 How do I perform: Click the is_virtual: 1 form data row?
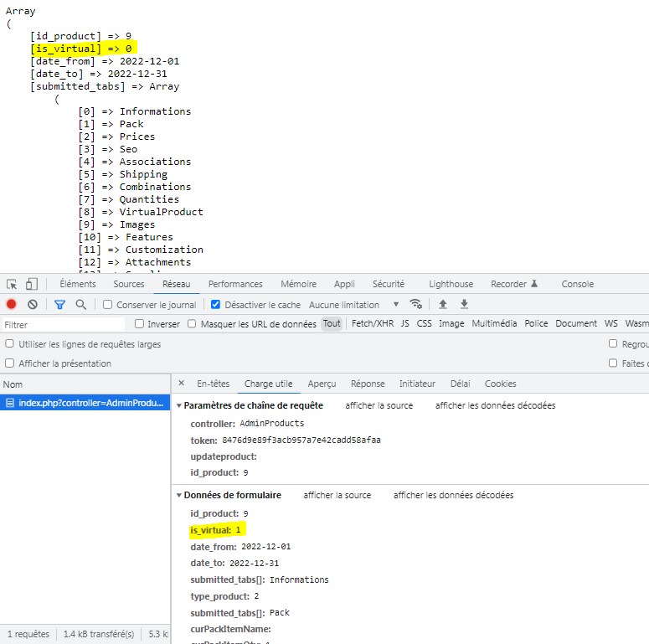216,530
